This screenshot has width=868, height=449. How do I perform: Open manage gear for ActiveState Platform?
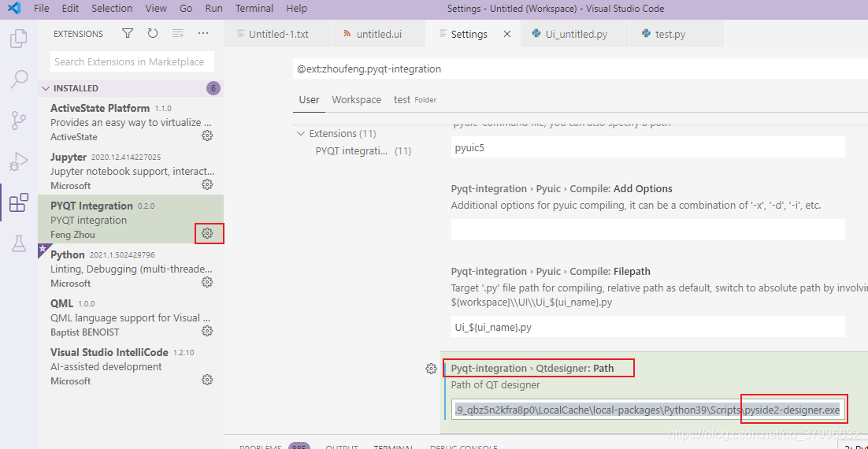click(207, 135)
